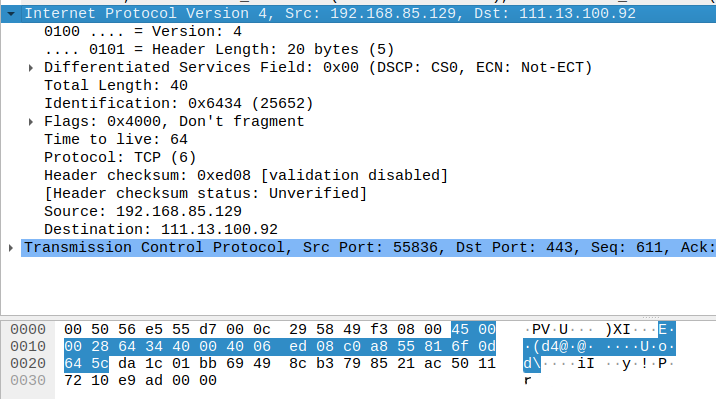Select the Version: 4 field
The image size is (716, 399).
coord(143,32)
